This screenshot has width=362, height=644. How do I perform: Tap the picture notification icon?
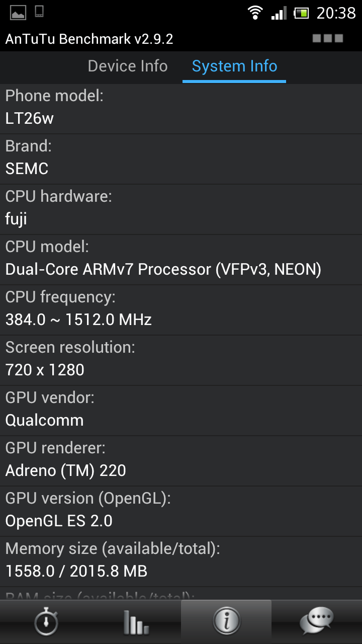(x=18, y=13)
